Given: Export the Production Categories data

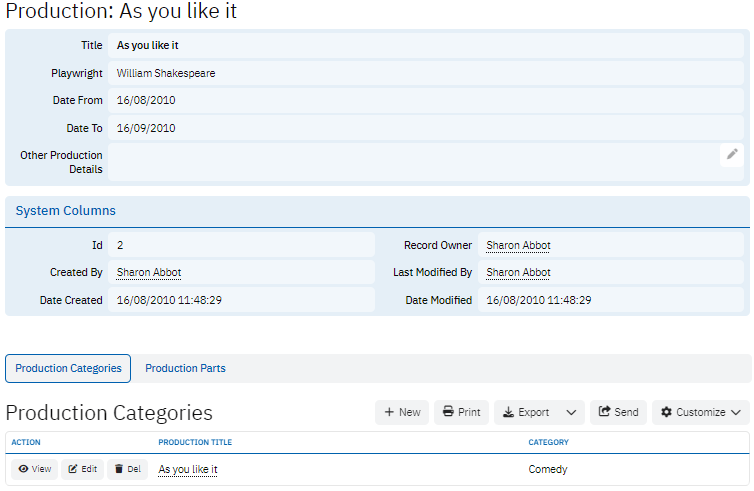Looking at the screenshot, I should click(x=526, y=412).
